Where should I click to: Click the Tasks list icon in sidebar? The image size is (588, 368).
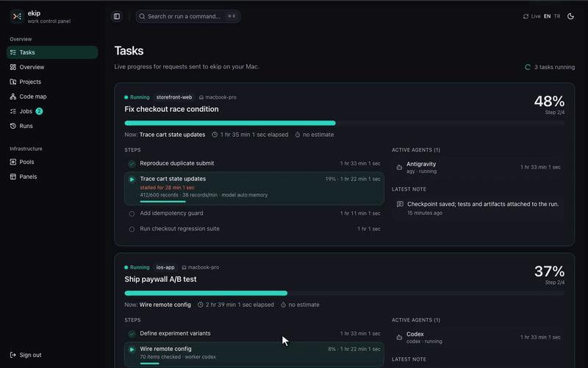click(x=13, y=52)
